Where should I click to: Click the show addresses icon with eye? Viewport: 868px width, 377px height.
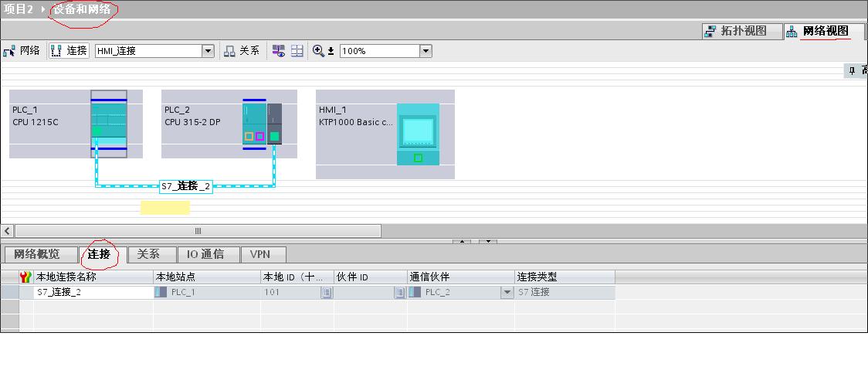coord(279,51)
